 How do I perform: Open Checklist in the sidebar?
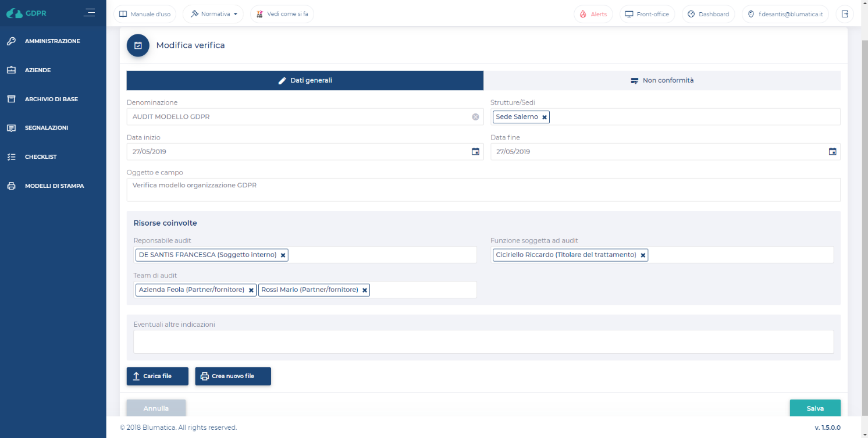coord(41,157)
